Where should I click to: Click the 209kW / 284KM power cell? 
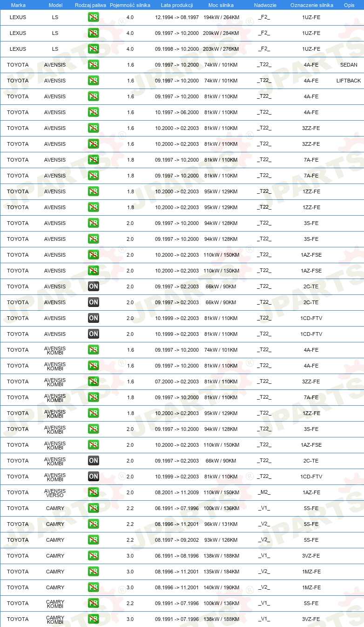click(x=221, y=33)
